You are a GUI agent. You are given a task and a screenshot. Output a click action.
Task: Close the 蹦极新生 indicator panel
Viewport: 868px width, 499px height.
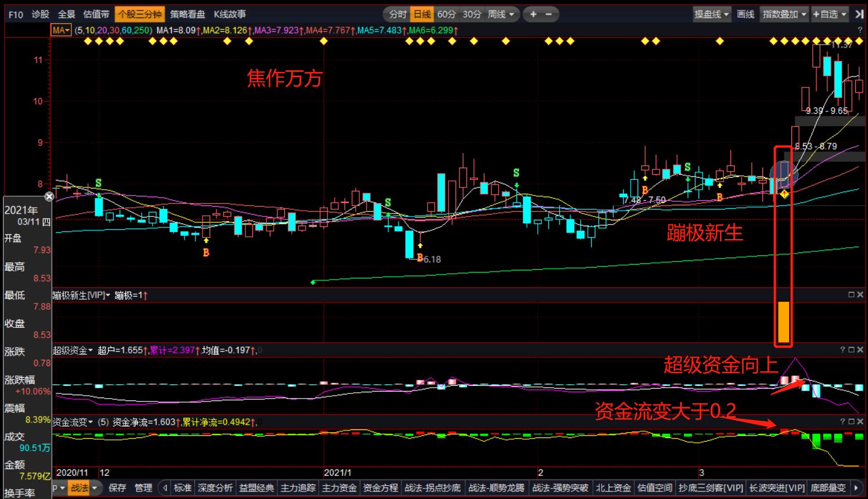[x=860, y=295]
